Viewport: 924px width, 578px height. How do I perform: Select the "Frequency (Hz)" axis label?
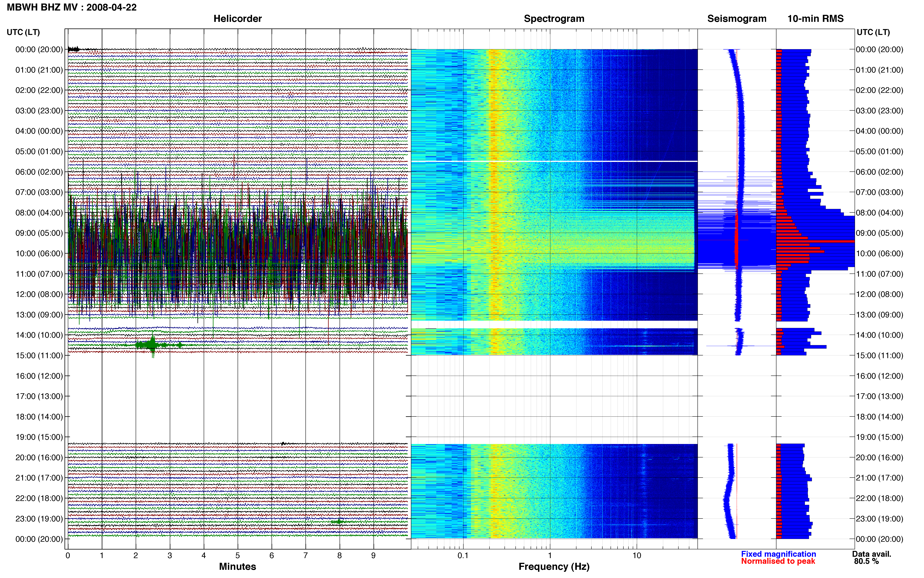click(x=554, y=566)
